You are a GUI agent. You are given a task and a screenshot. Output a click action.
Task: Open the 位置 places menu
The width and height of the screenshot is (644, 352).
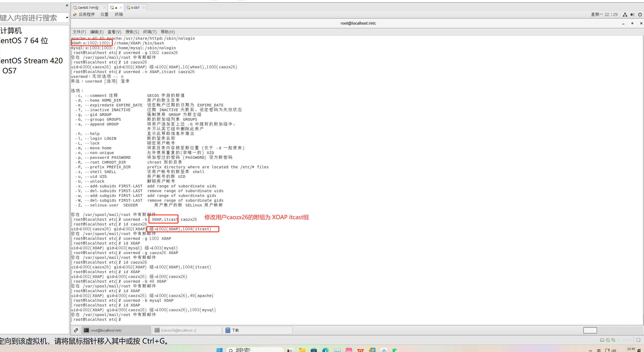104,15
